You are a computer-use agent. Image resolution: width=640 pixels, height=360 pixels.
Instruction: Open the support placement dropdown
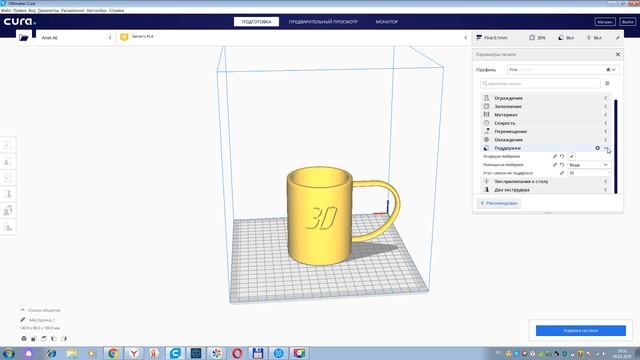(589, 165)
